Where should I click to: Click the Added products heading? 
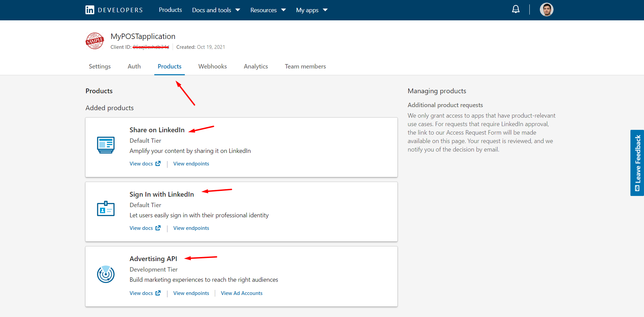(110, 108)
